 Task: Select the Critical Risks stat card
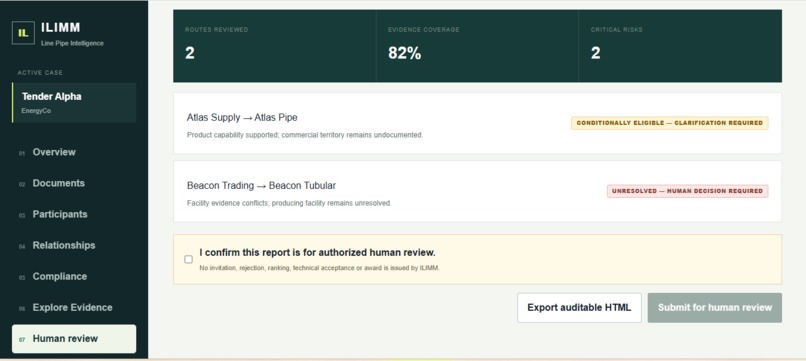tap(680, 46)
